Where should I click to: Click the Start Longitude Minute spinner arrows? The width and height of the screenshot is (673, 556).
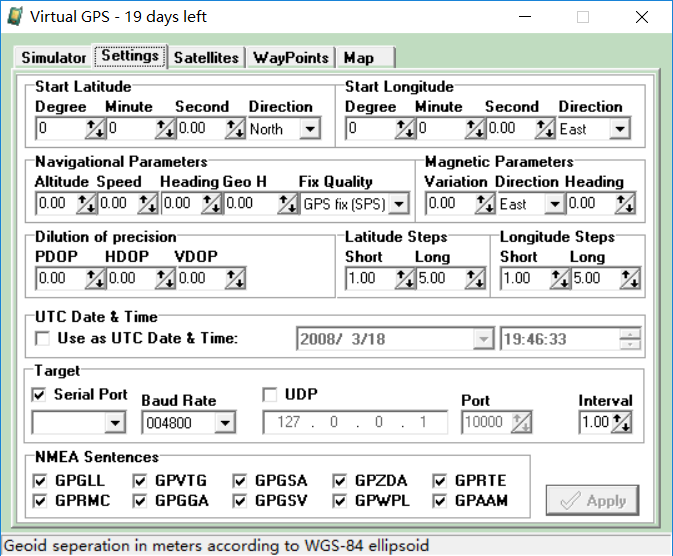(x=475, y=128)
